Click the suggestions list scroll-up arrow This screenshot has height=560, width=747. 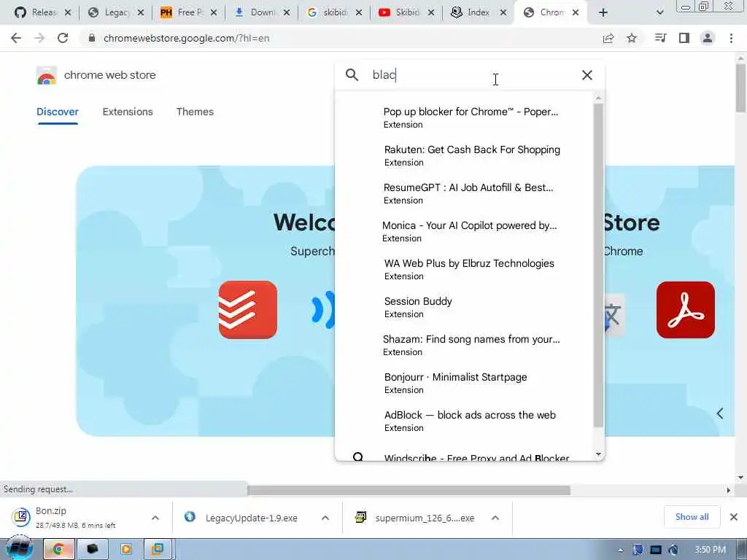click(598, 98)
